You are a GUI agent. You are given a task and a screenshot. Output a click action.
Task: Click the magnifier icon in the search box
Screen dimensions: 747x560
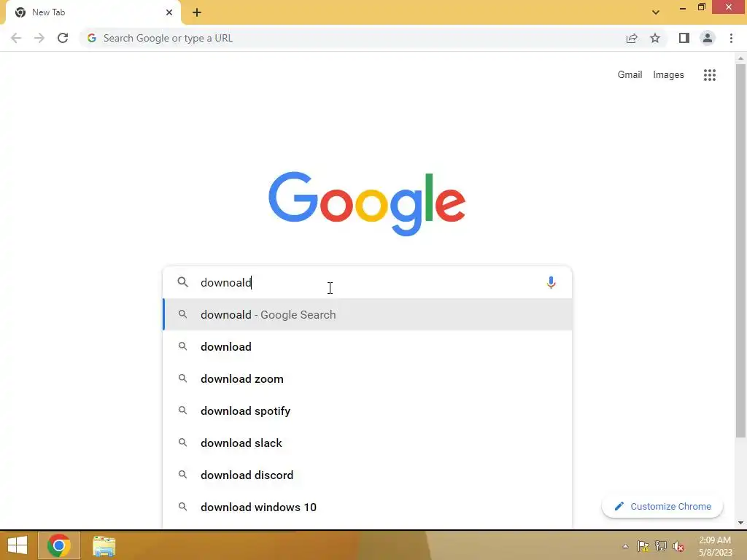[183, 282]
